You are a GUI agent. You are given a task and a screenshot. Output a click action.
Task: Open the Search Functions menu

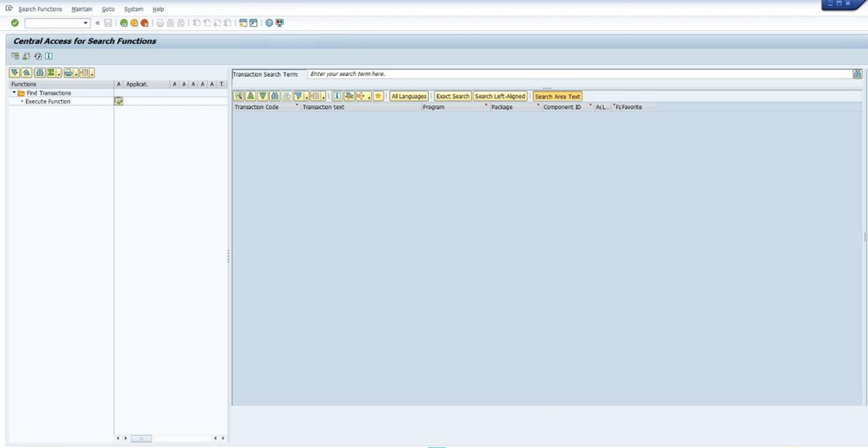point(40,9)
